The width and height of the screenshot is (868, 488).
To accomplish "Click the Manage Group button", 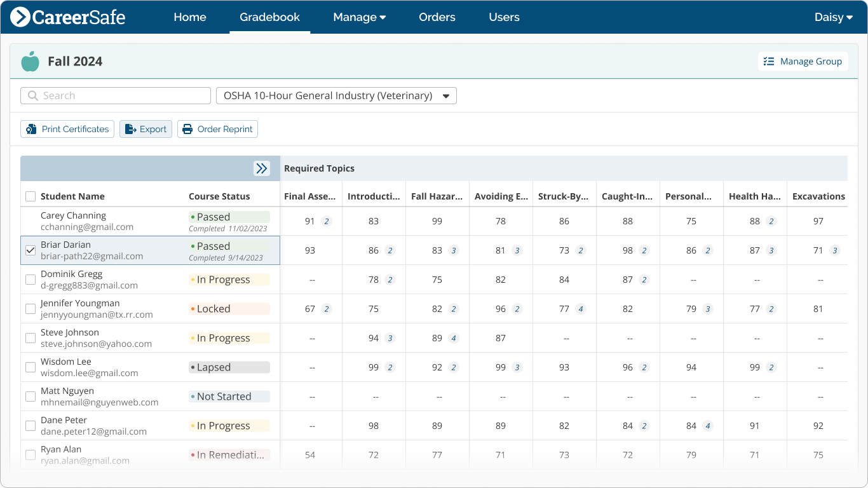I will pos(803,61).
